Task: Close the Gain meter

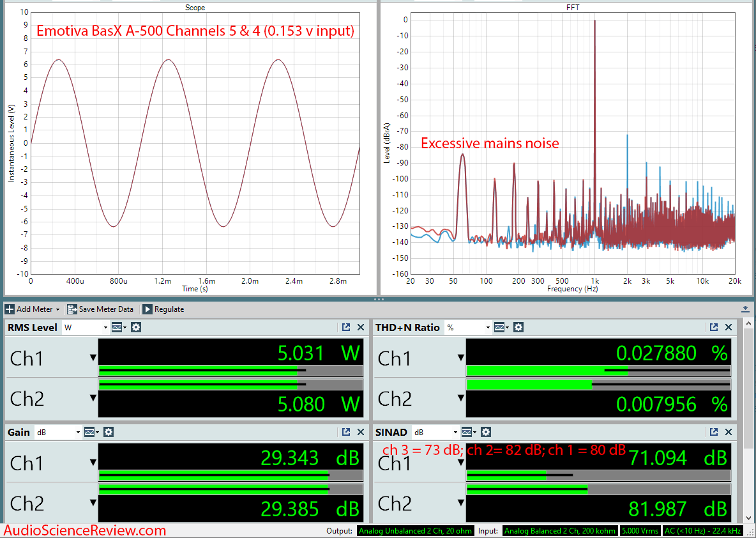Action: pyautogui.click(x=361, y=432)
